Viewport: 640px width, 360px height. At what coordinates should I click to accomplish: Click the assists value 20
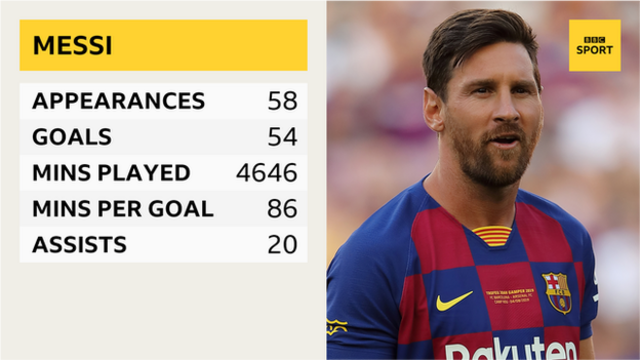tap(282, 244)
